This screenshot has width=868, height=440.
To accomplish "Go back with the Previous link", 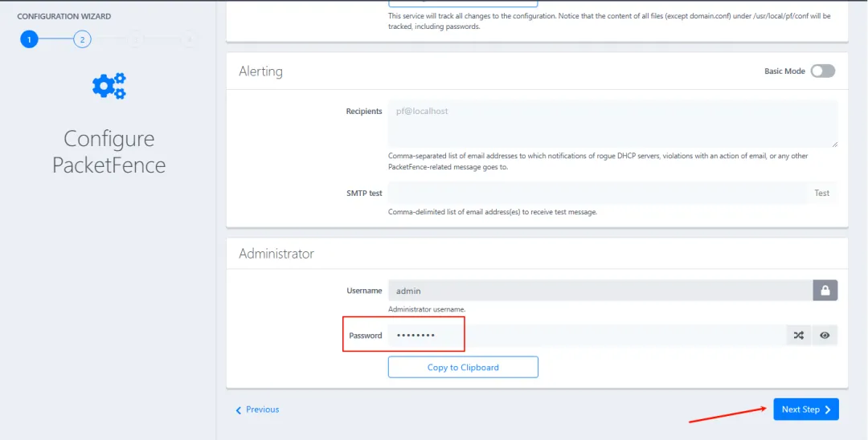I will (257, 409).
